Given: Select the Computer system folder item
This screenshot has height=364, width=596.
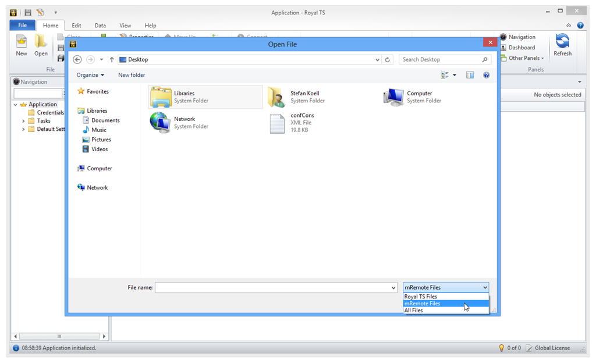Looking at the screenshot, I should [413, 97].
